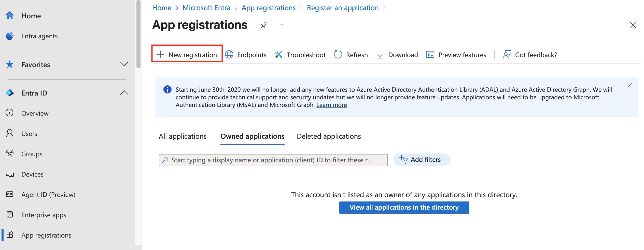Click the sidebar vertical scrollbar
This screenshot has width=644, height=250.
138,34
